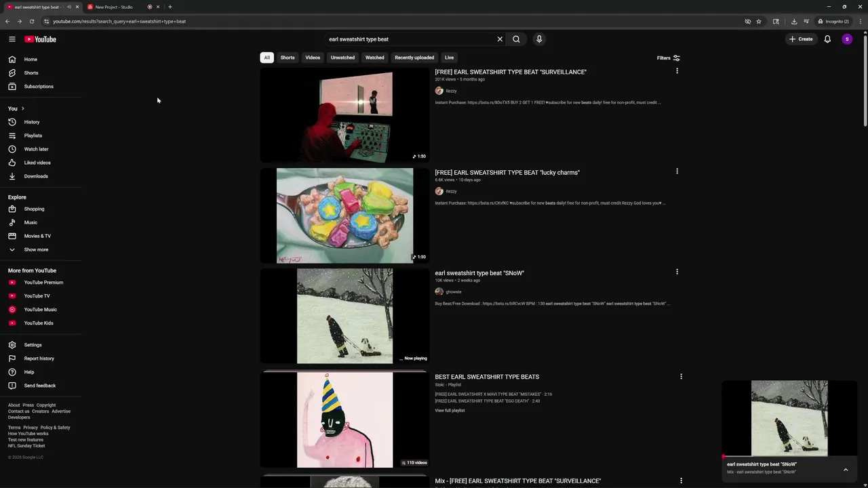Click the YouTube logo

click(40, 39)
